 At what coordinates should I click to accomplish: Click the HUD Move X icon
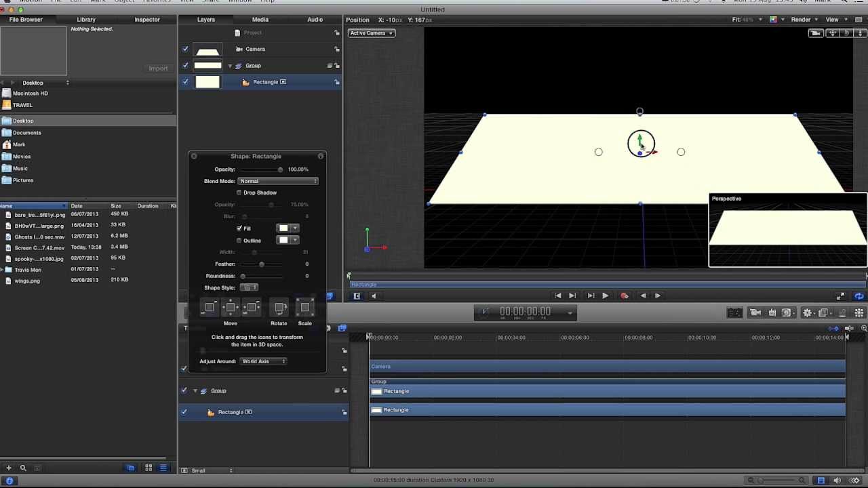point(252,308)
